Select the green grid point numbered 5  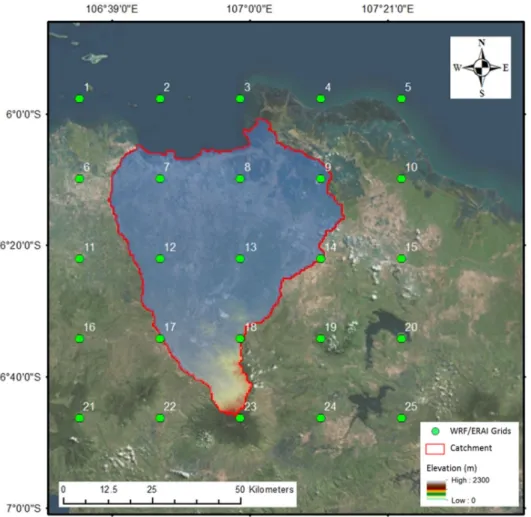401,99
